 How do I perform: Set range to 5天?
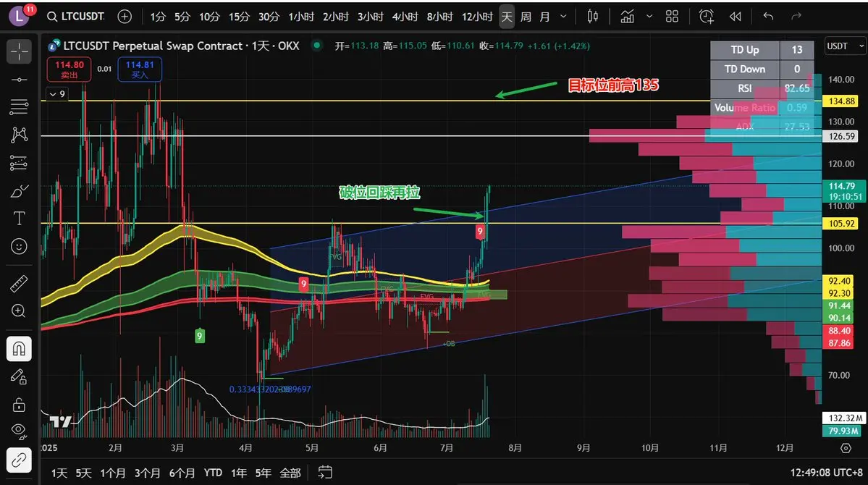pyautogui.click(x=83, y=473)
